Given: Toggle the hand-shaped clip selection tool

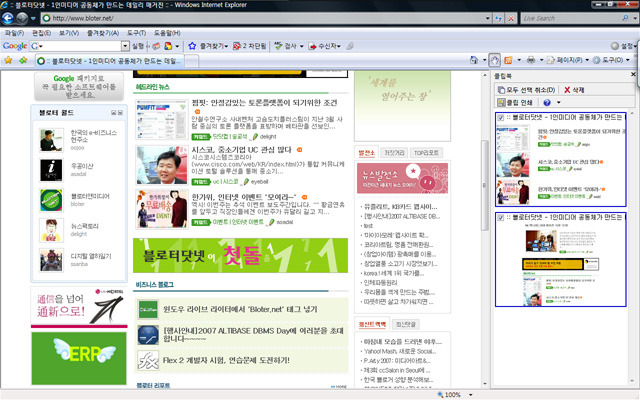Looking at the screenshot, I should tap(494, 60).
